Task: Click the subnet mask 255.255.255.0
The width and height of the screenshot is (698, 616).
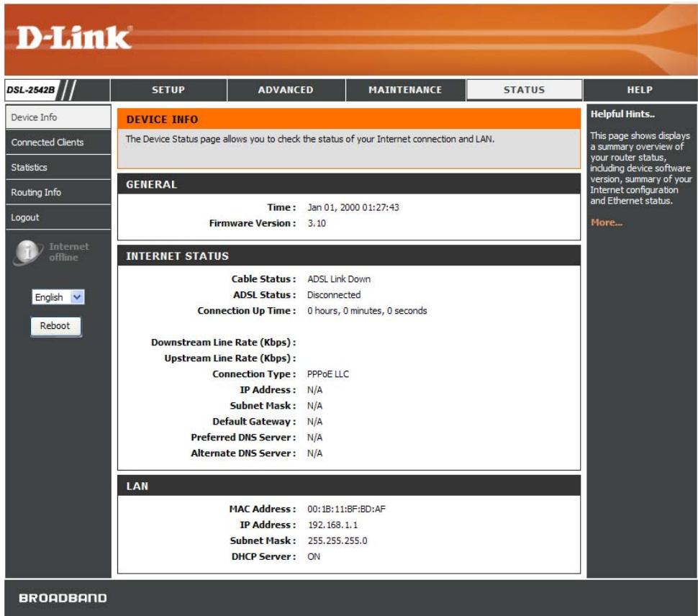Action: (x=337, y=540)
